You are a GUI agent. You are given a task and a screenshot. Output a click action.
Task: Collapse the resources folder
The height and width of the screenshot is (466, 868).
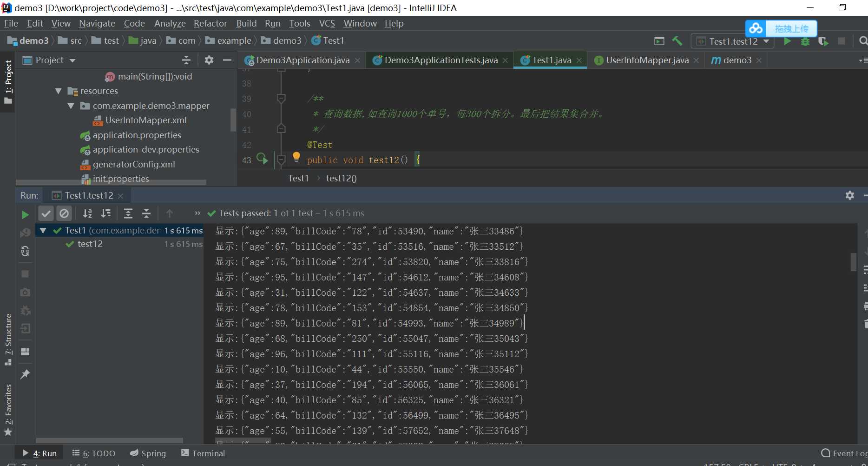[x=58, y=91]
